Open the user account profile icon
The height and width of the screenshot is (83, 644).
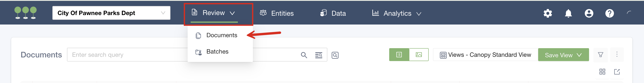point(589,13)
